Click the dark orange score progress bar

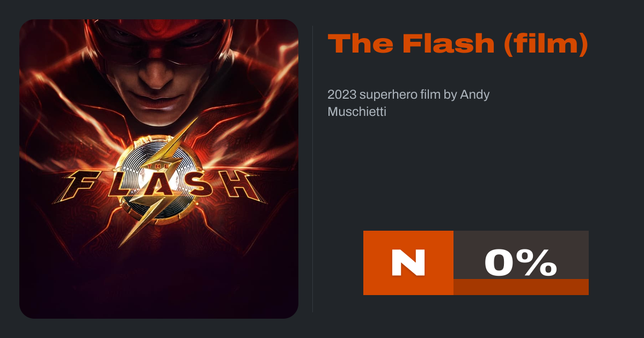(521, 287)
